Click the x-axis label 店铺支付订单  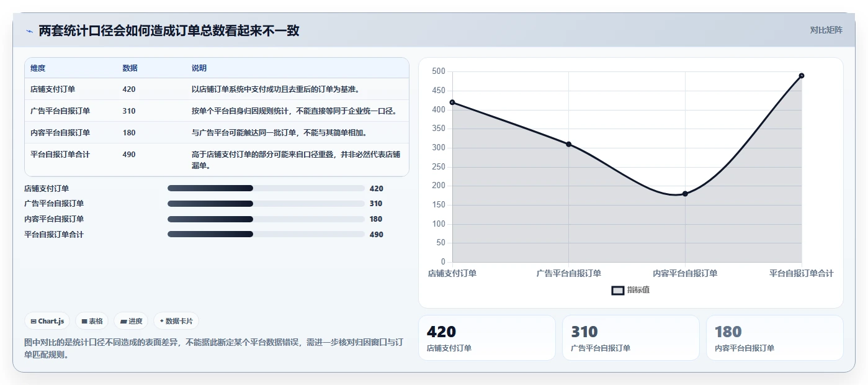click(x=452, y=273)
